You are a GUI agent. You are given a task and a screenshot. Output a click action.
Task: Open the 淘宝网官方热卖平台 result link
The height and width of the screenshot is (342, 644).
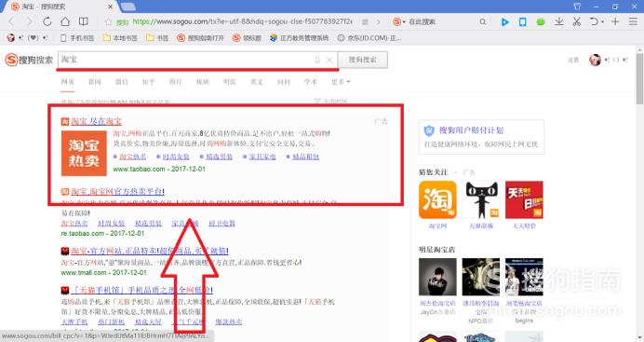click(117, 192)
